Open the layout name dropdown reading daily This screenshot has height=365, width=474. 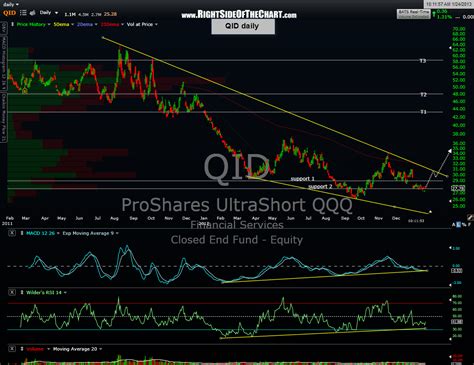click(x=11, y=4)
